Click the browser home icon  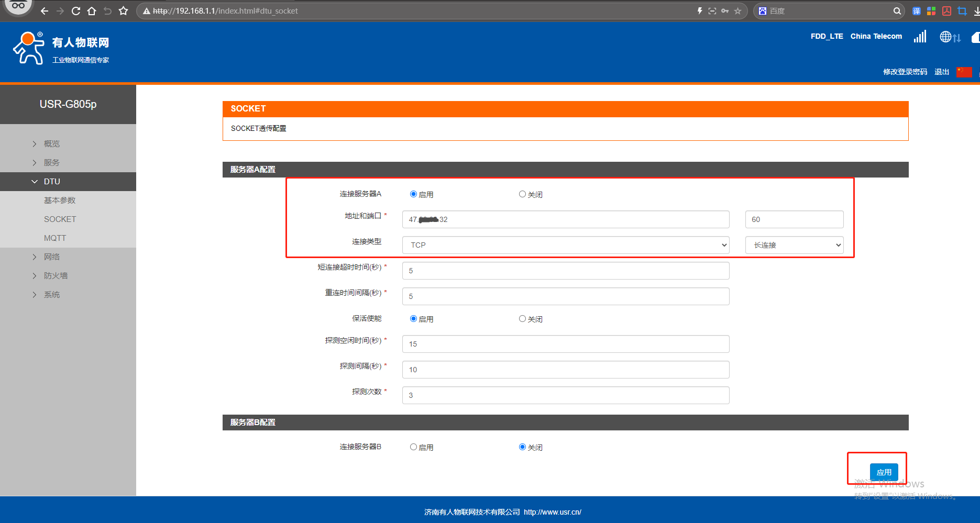click(x=92, y=11)
